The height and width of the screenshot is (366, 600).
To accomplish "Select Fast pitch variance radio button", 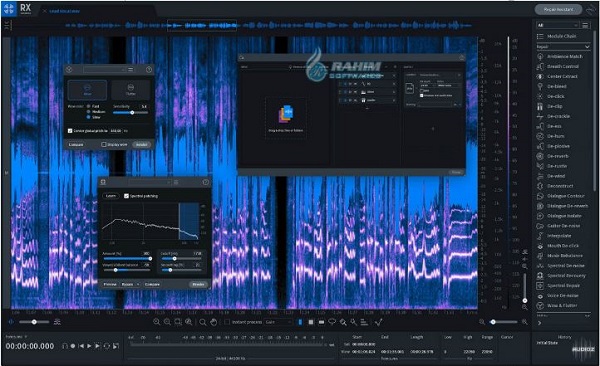I will tap(88, 106).
